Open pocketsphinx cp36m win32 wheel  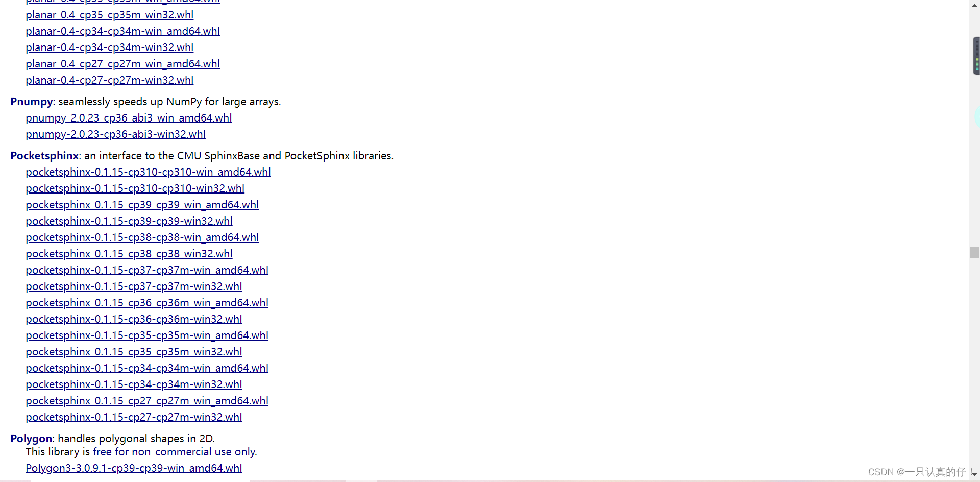click(x=134, y=319)
